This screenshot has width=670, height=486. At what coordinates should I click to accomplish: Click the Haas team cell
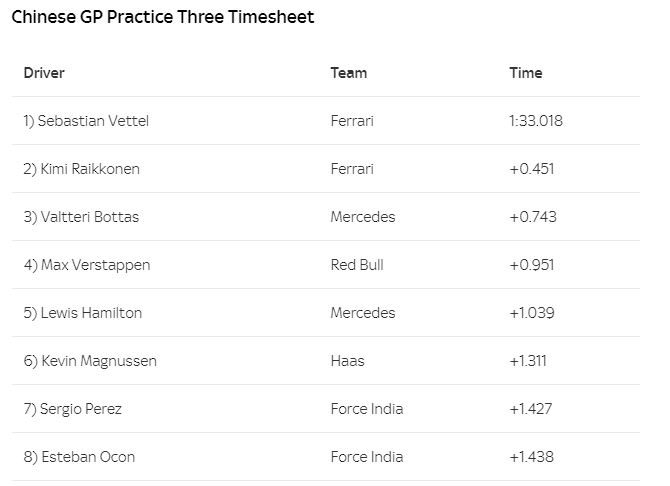pyautogui.click(x=347, y=361)
